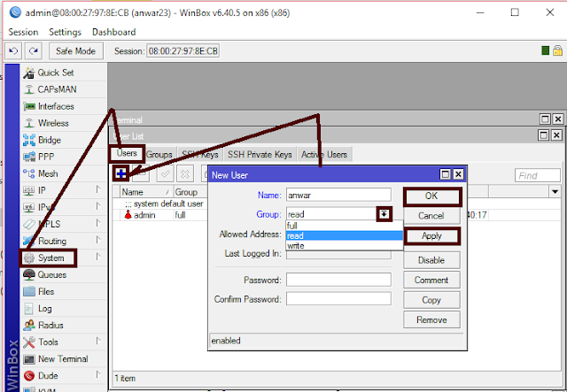Click the Copy button

click(x=431, y=300)
